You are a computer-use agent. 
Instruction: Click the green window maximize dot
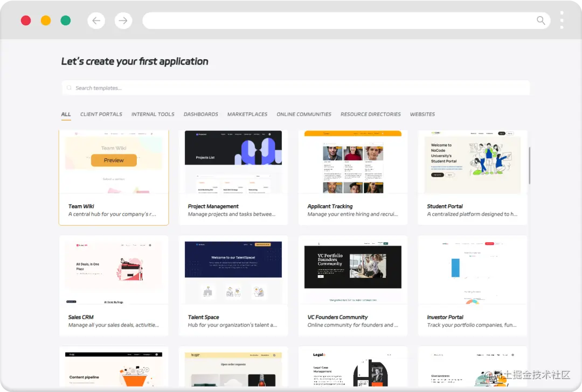[66, 20]
